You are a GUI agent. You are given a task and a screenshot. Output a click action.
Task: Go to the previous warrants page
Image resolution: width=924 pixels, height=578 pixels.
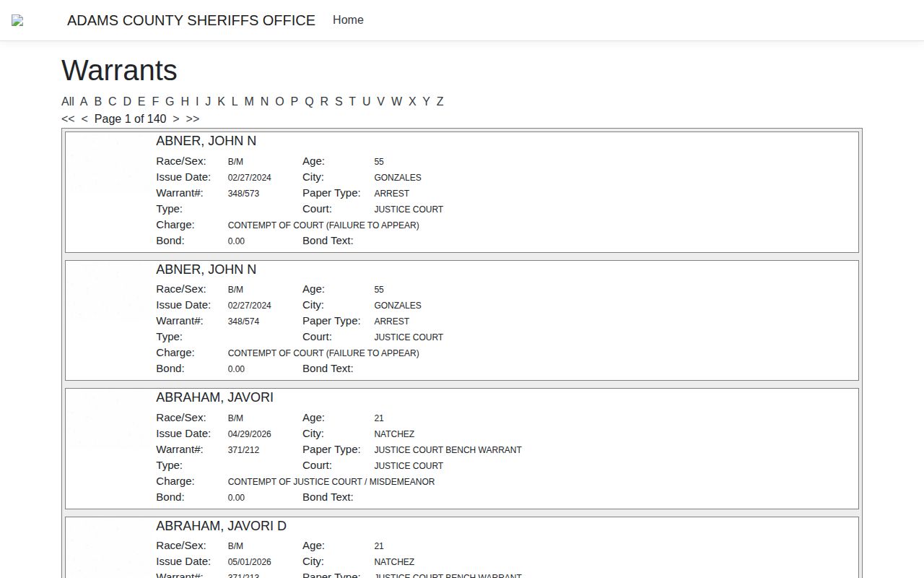[84, 119]
